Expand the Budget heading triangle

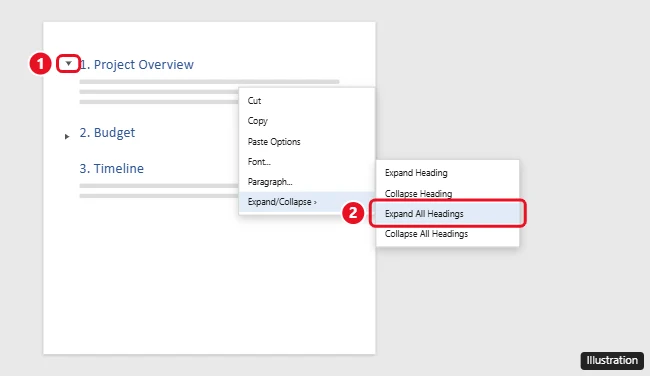67,136
